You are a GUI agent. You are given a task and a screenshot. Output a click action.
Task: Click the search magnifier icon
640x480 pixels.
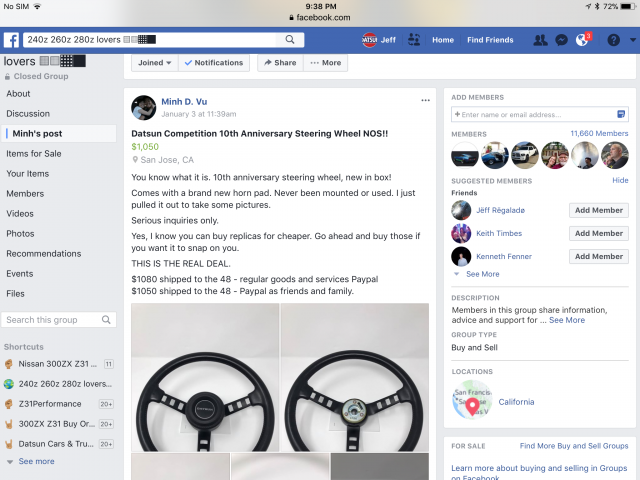click(x=291, y=40)
